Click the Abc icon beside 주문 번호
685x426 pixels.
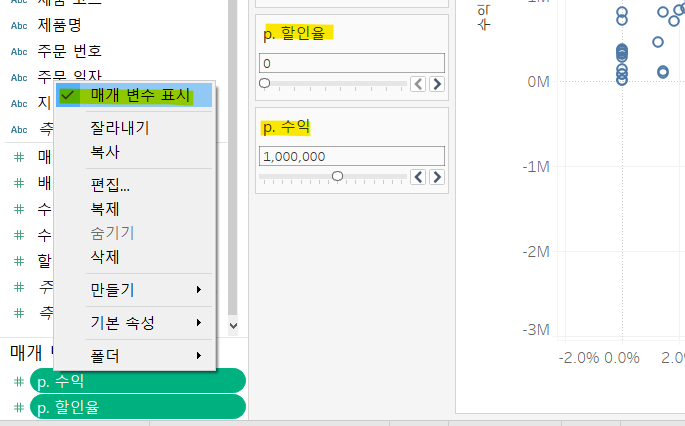pyautogui.click(x=19, y=52)
